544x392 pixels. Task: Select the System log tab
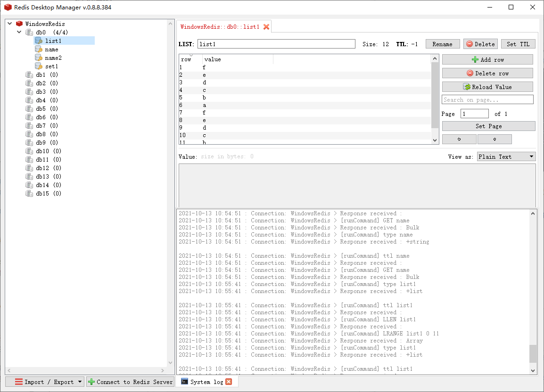[x=206, y=382]
